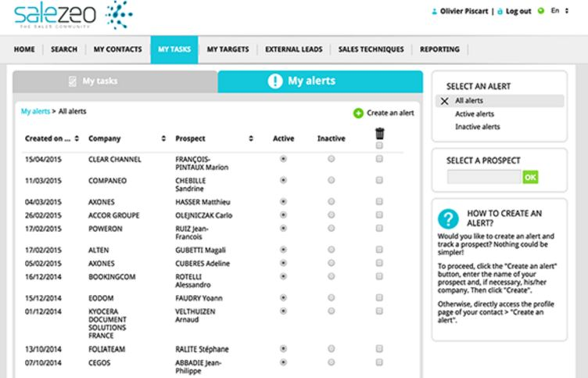Click the green globe language icon
This screenshot has height=378, width=588.
coord(541,10)
